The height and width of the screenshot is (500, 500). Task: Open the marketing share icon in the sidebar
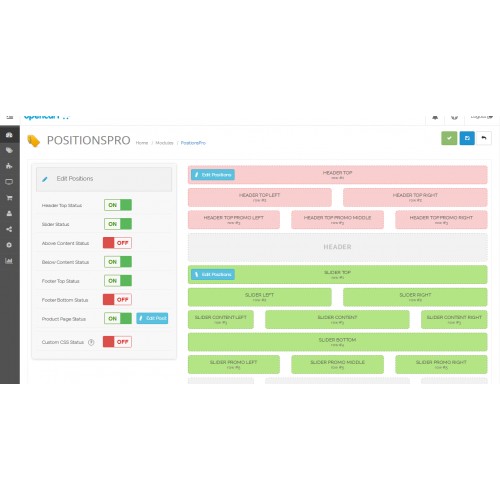[x=9, y=229]
